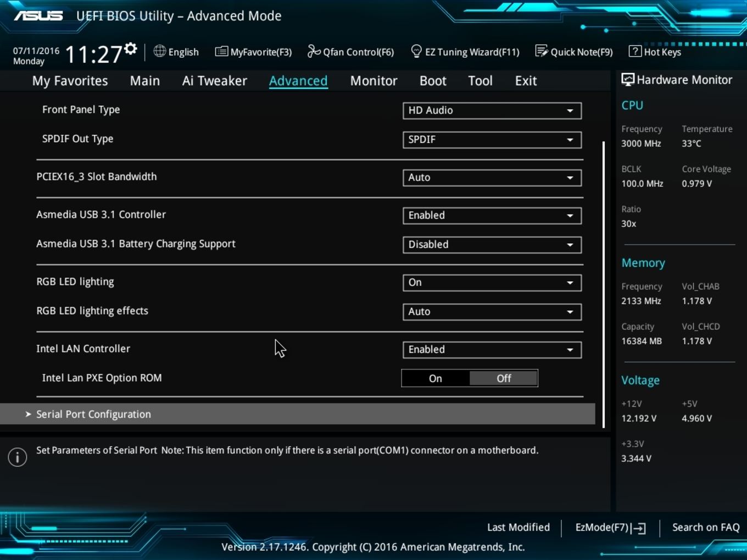The image size is (747, 560).
Task: Click Last Modified button
Action: click(x=518, y=527)
